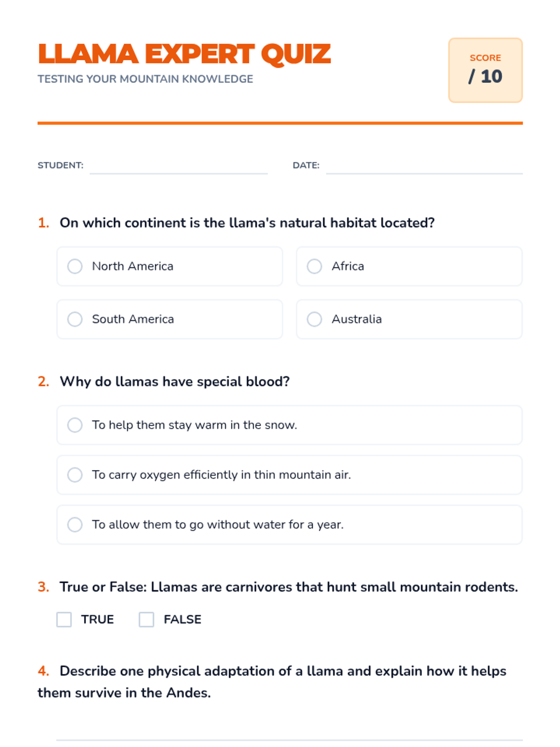Click the Llama Expert Quiz title
560x747 pixels.
[184, 54]
